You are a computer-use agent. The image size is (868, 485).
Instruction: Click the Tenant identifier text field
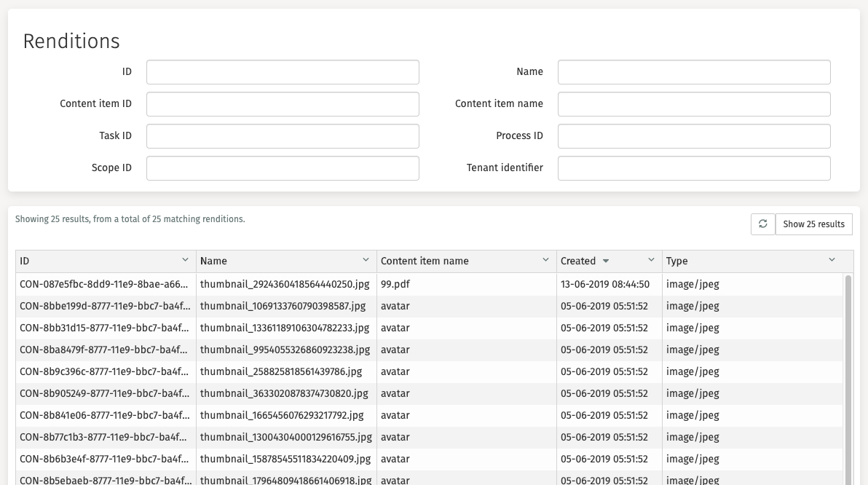pyautogui.click(x=693, y=168)
